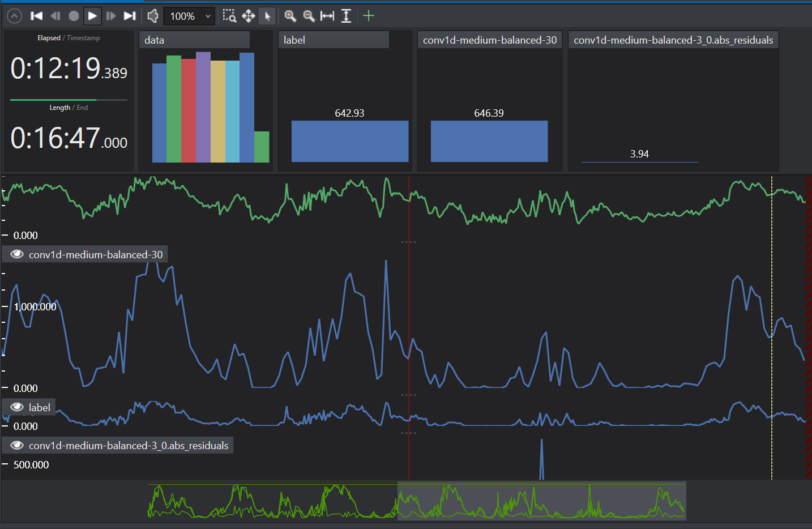This screenshot has height=529, width=812.
Task: Click the record circle button
Action: (74, 16)
